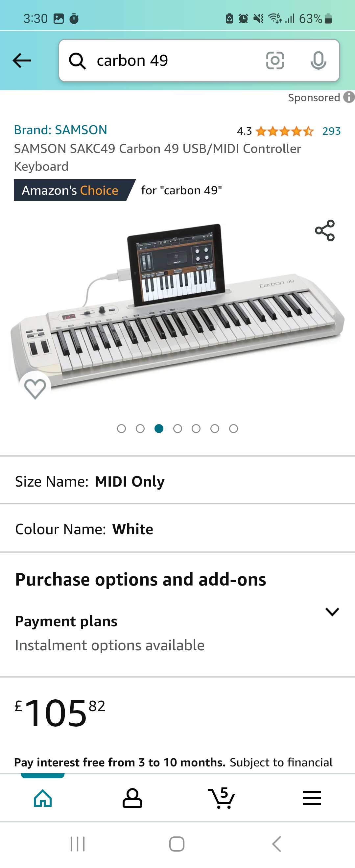Image resolution: width=355 pixels, height=868 pixels.
Task: Open Brand: SAMSON link
Action: (60, 130)
